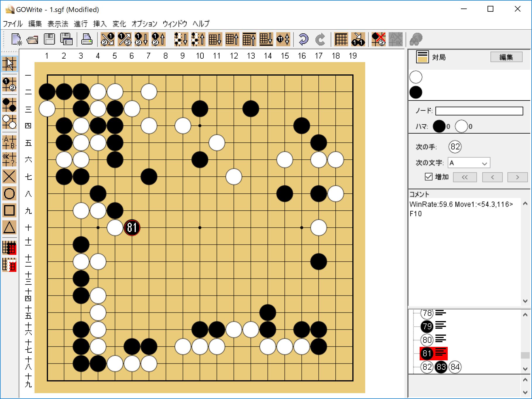Select the square markup tool
Image resolution: width=532 pixels, height=399 pixels.
pos(9,210)
